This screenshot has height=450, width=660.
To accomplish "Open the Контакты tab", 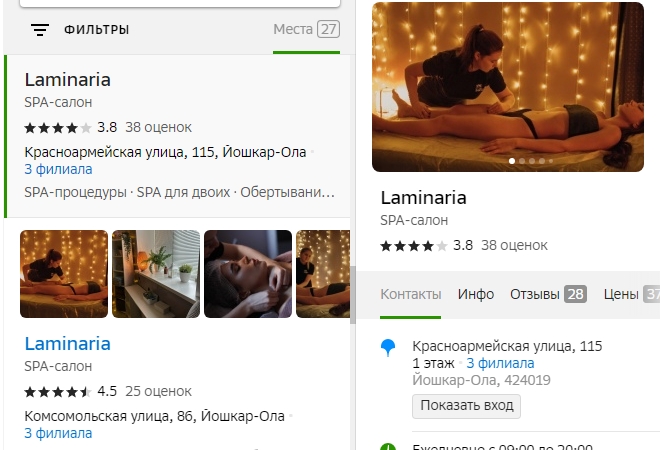I will (x=411, y=294).
